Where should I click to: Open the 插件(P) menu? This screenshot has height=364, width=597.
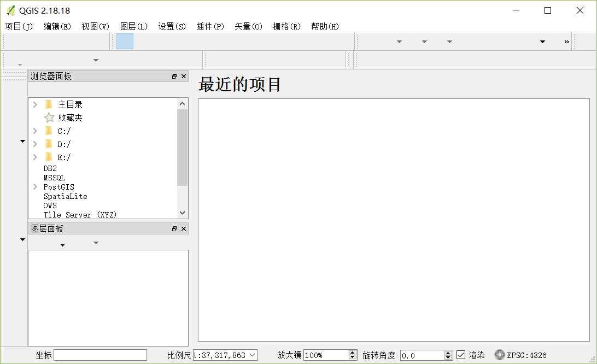[210, 26]
